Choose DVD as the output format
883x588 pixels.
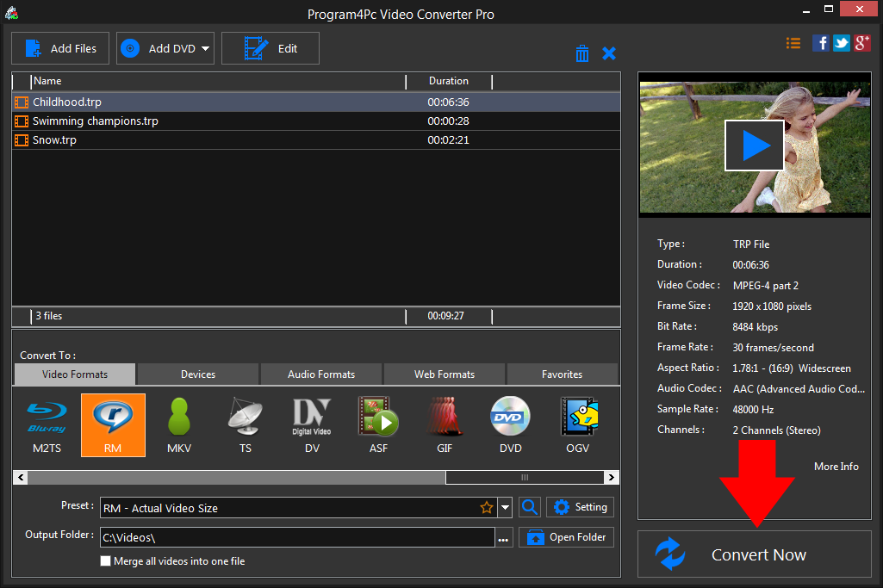click(x=510, y=424)
